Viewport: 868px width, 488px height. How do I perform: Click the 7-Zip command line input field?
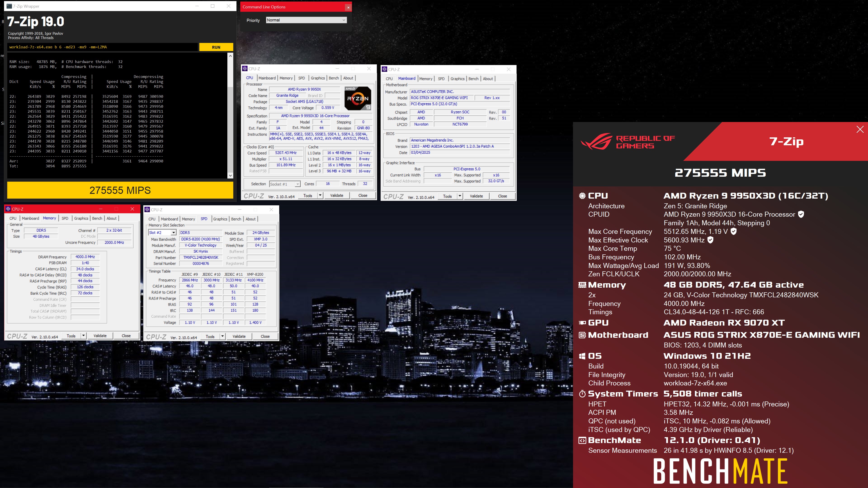102,47
